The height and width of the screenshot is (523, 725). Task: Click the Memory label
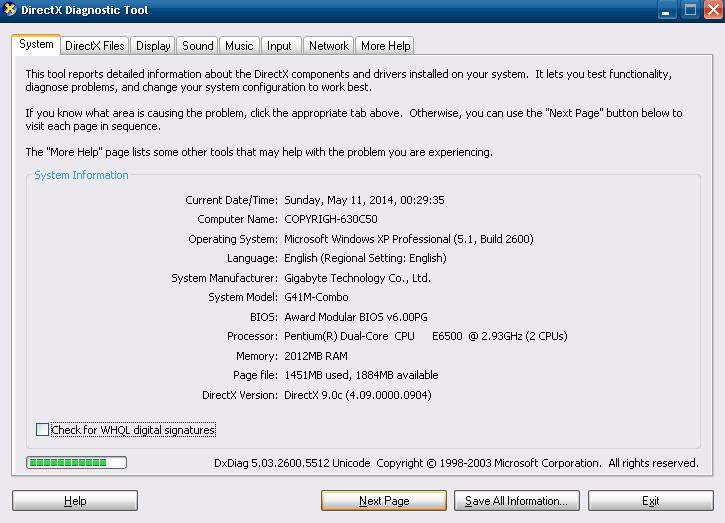click(x=257, y=356)
